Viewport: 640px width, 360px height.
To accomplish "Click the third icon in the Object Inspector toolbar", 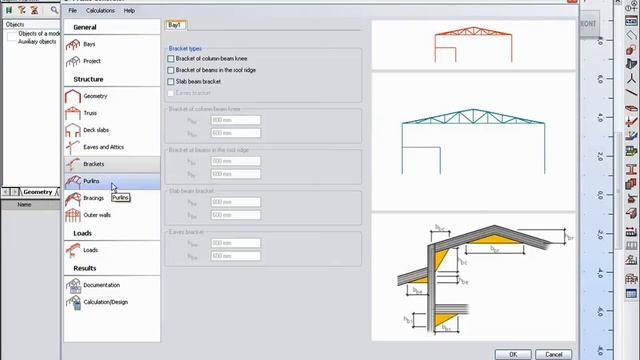I will (34, 10).
